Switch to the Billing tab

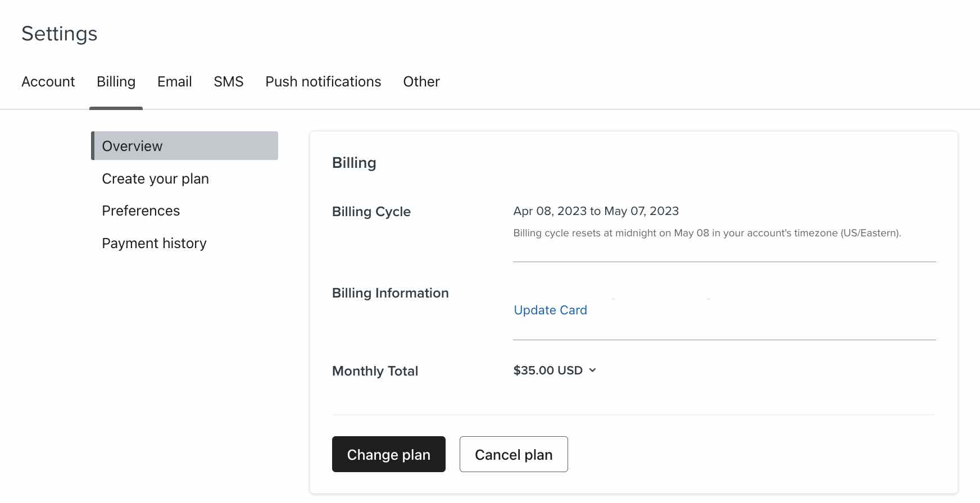click(116, 82)
